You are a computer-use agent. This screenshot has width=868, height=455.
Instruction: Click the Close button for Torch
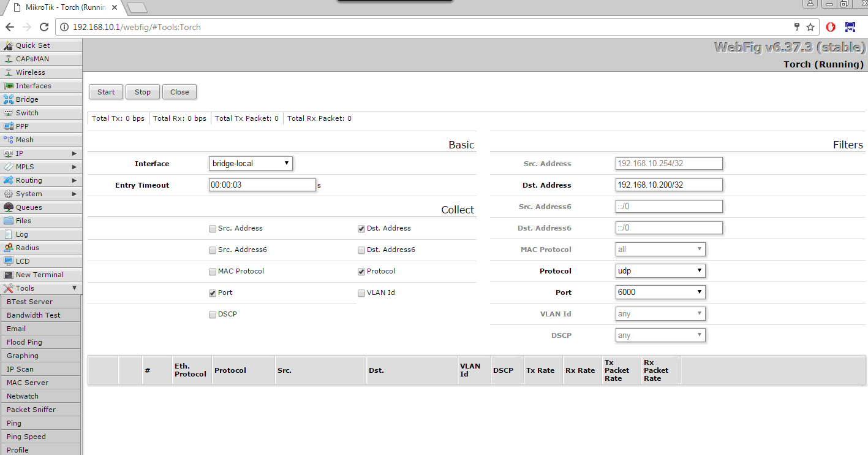[179, 92]
